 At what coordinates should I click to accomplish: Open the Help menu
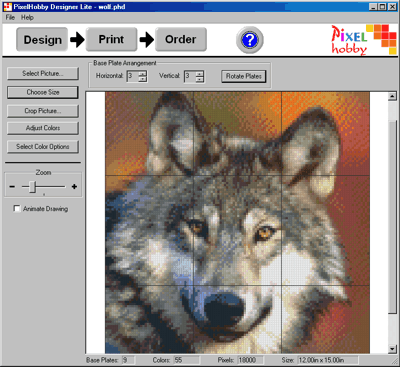tap(27, 17)
